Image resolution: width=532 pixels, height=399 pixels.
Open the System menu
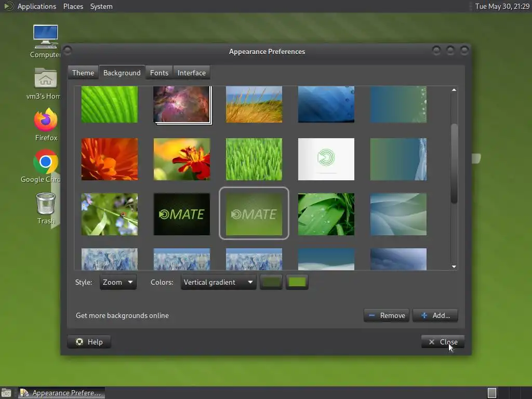pos(101,6)
